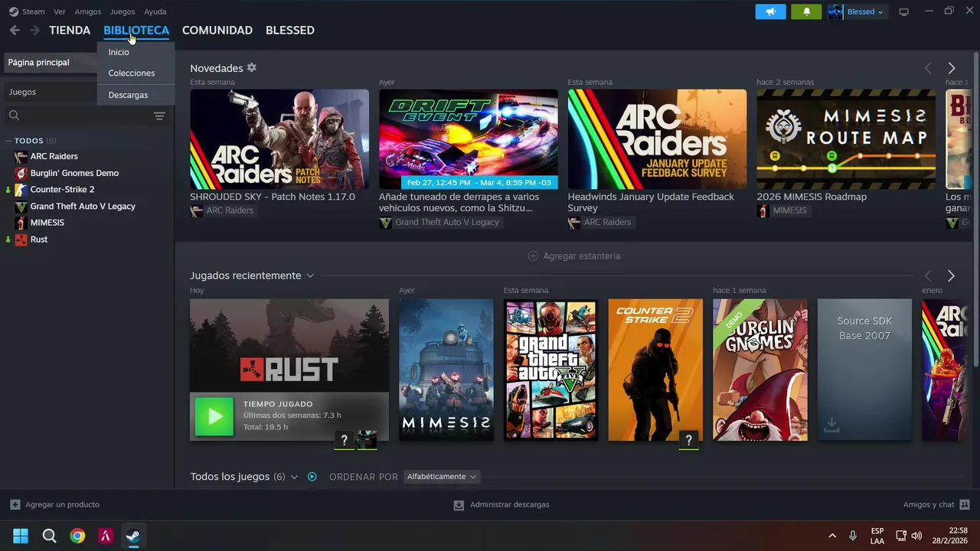Click the search magnifier in library sidebar
The image size is (980, 551).
click(14, 116)
